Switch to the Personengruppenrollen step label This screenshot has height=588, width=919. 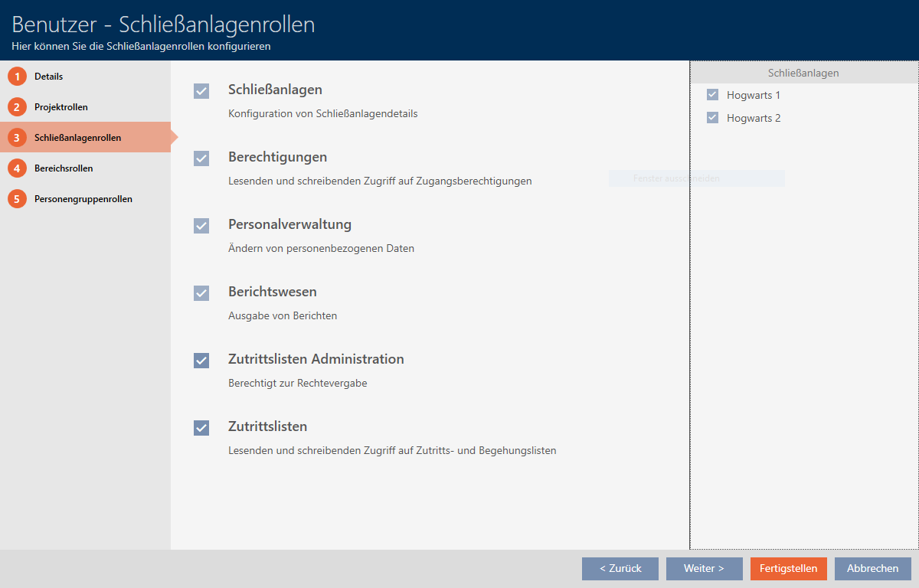tap(83, 199)
